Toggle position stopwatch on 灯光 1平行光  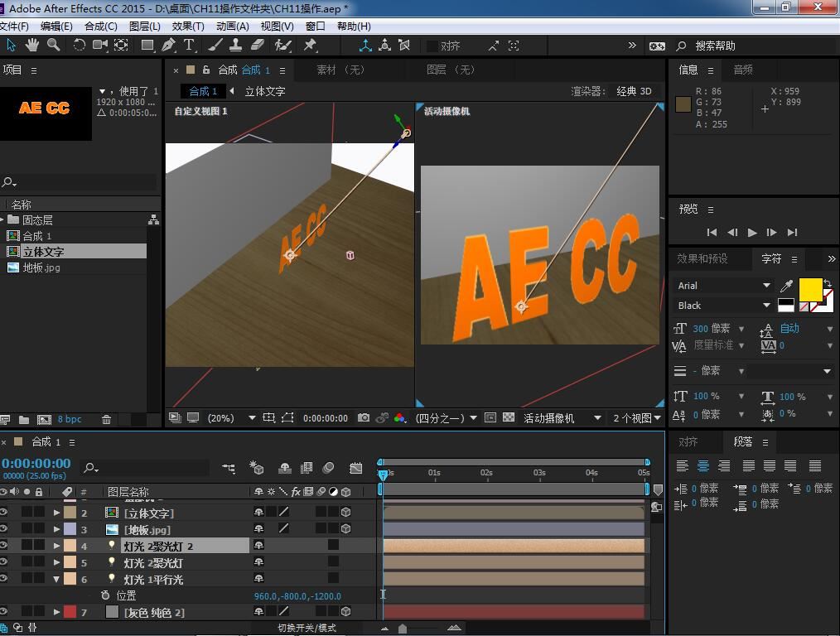105,595
